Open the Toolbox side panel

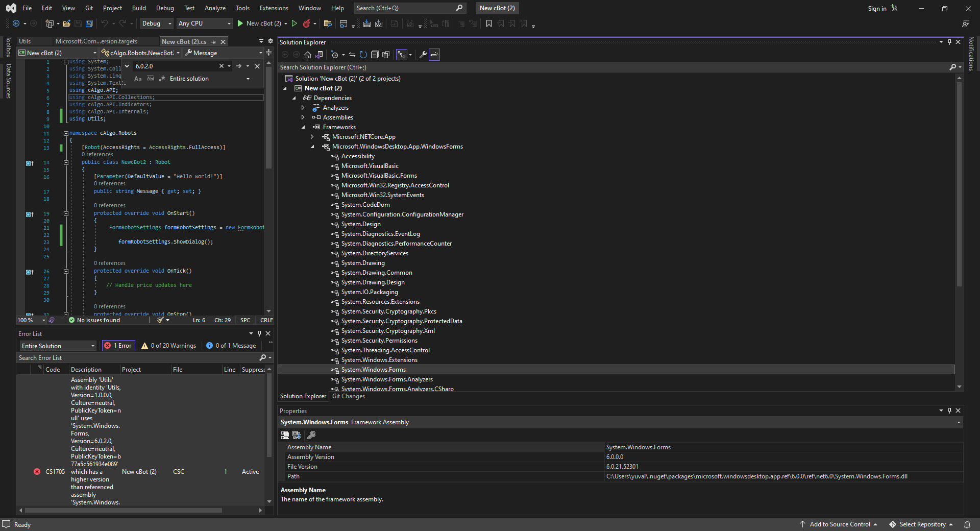pyautogui.click(x=8, y=46)
